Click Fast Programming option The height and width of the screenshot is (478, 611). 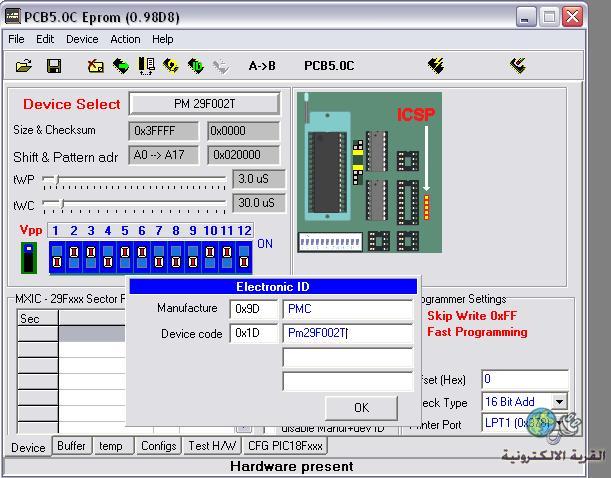[x=477, y=332]
